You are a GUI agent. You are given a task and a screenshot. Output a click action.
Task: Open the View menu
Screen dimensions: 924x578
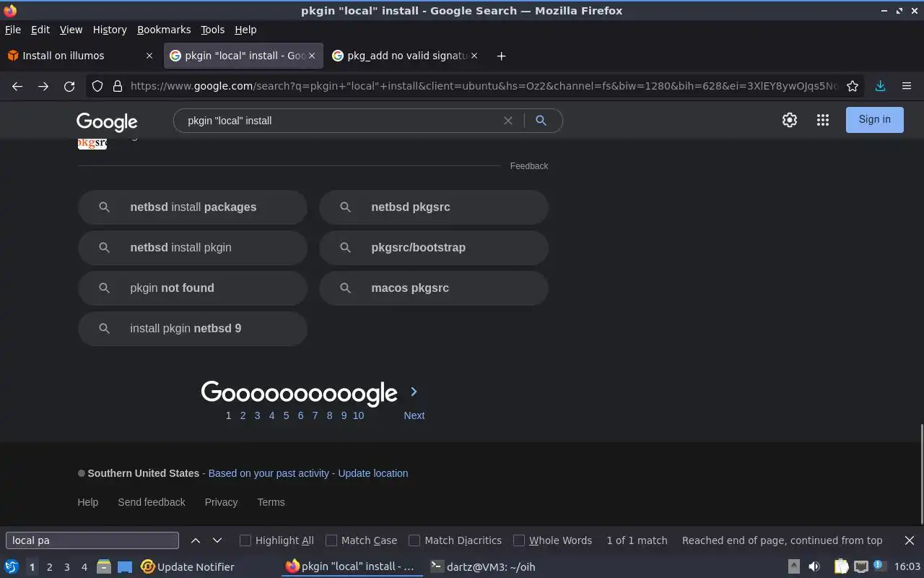pyautogui.click(x=71, y=30)
